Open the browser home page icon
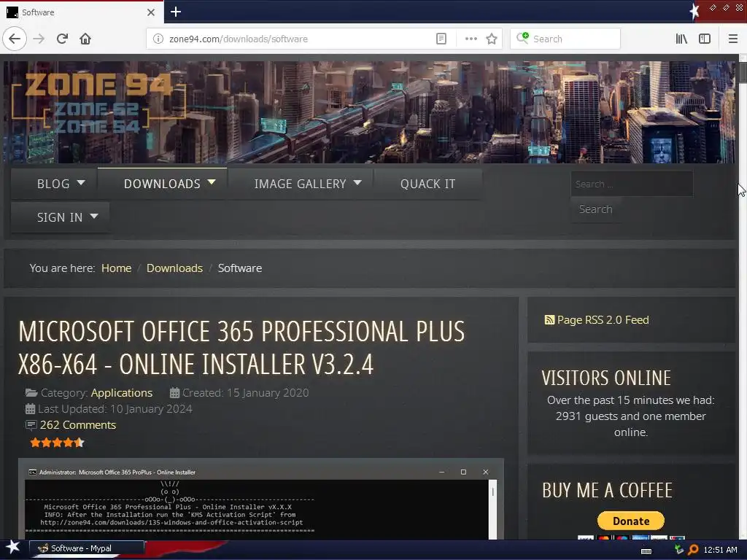Image resolution: width=747 pixels, height=560 pixels. pos(85,39)
